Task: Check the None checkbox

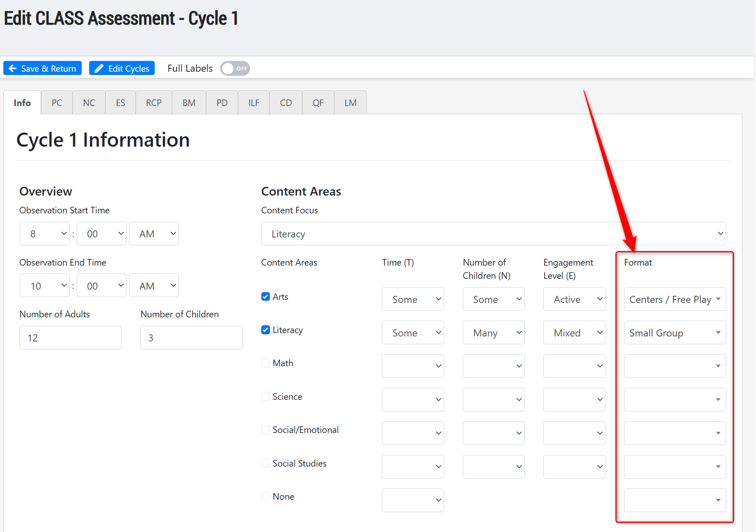Action: pyautogui.click(x=265, y=496)
